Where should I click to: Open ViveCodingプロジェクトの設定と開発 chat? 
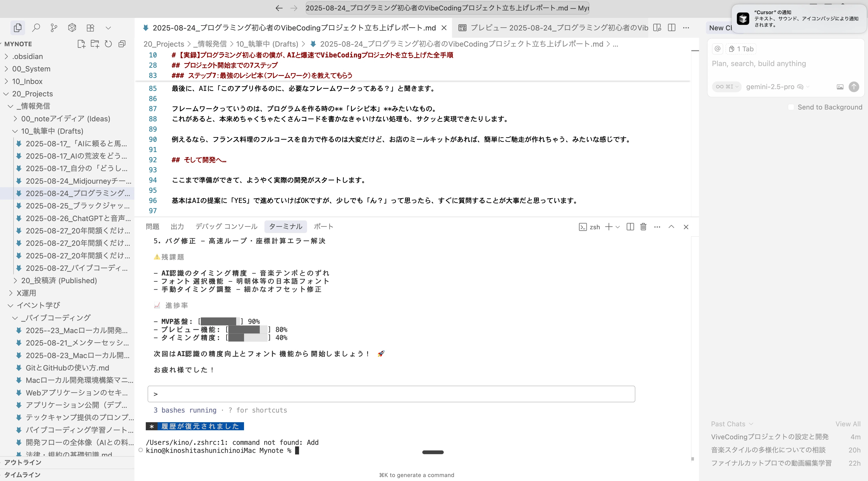pos(786,437)
